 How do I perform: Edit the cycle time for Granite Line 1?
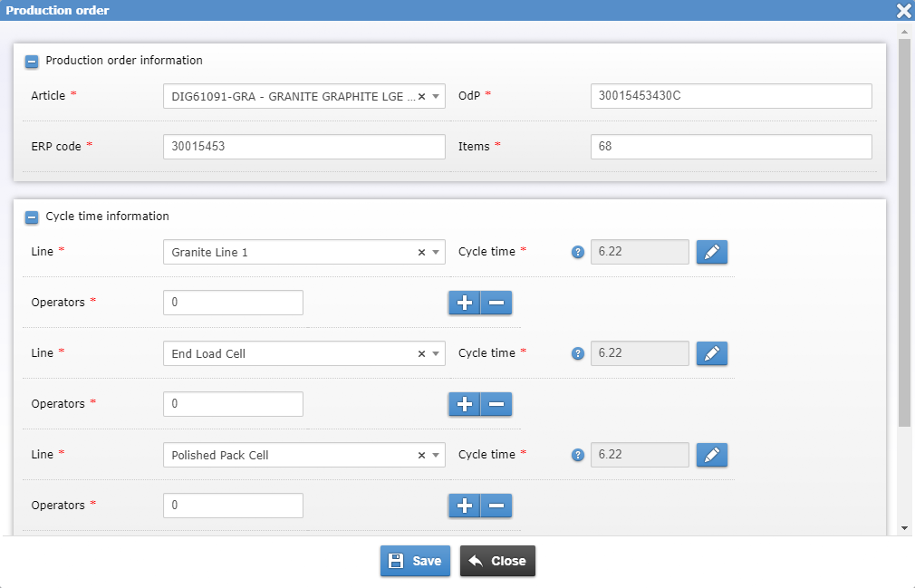click(712, 252)
